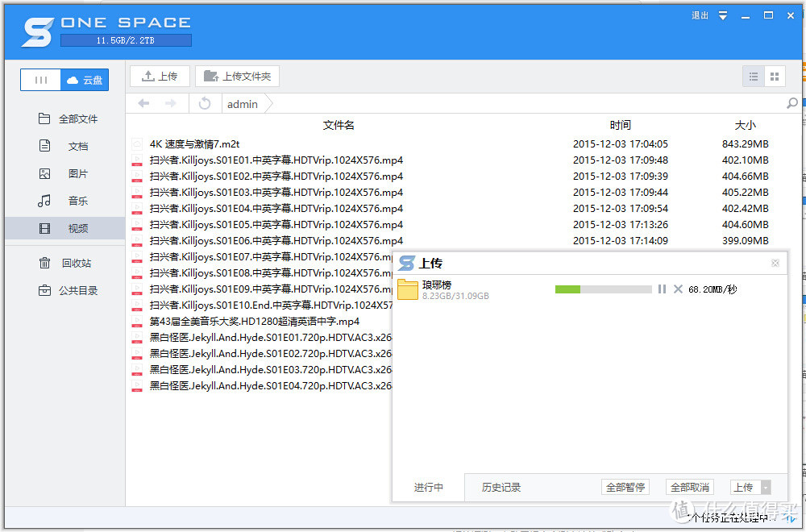Sort by 文件名 column header
This screenshot has height=532, width=806.
[339, 125]
